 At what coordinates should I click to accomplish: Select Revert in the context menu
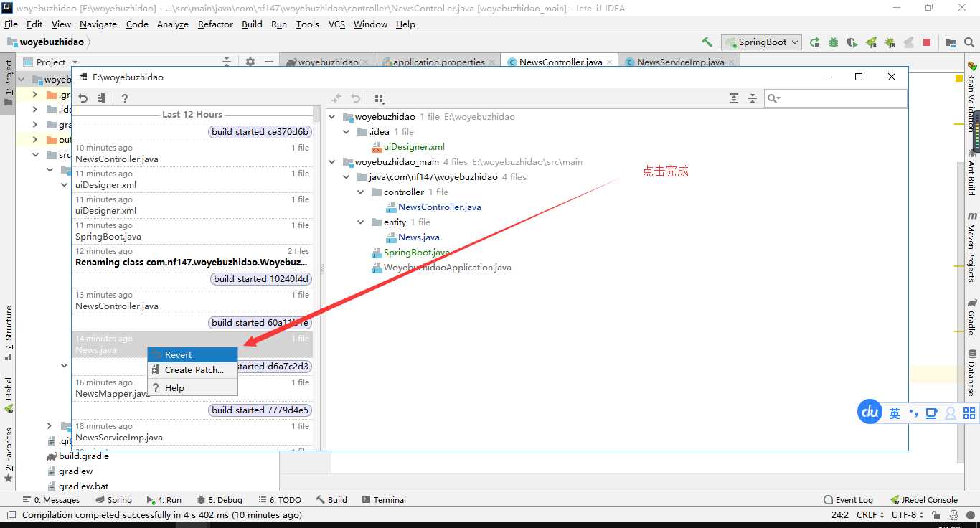[x=192, y=354]
